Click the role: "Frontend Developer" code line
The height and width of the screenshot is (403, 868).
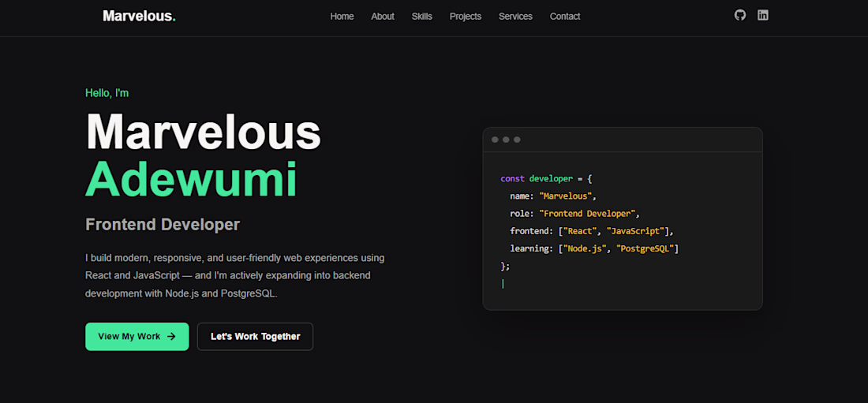pyautogui.click(x=574, y=214)
